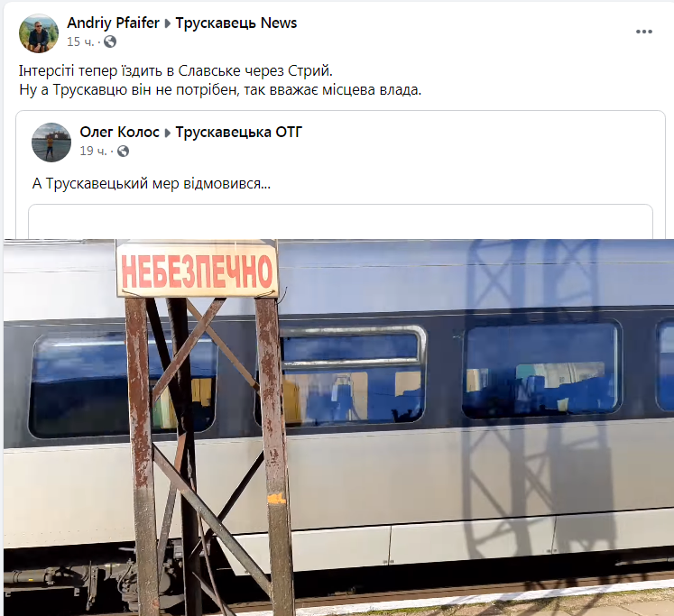
Task: Click the 19 ч. shared post timestamp
Action: click(x=93, y=152)
